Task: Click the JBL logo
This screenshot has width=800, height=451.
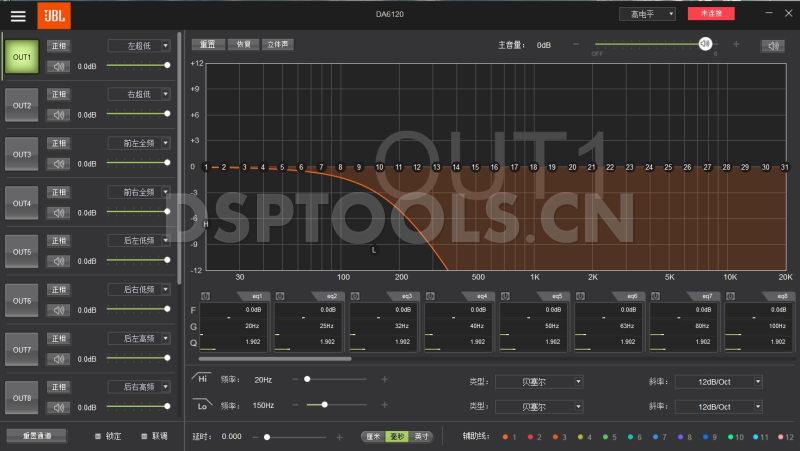Action: 54,15
